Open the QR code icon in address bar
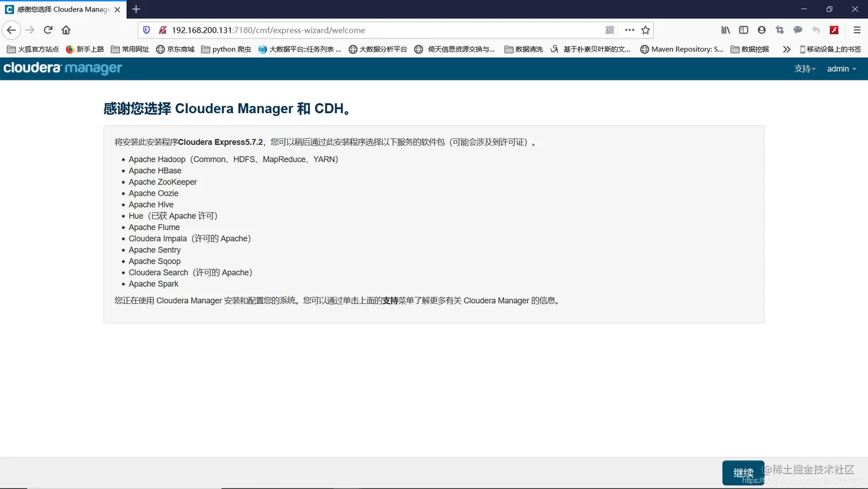The image size is (868, 489). pos(610,30)
